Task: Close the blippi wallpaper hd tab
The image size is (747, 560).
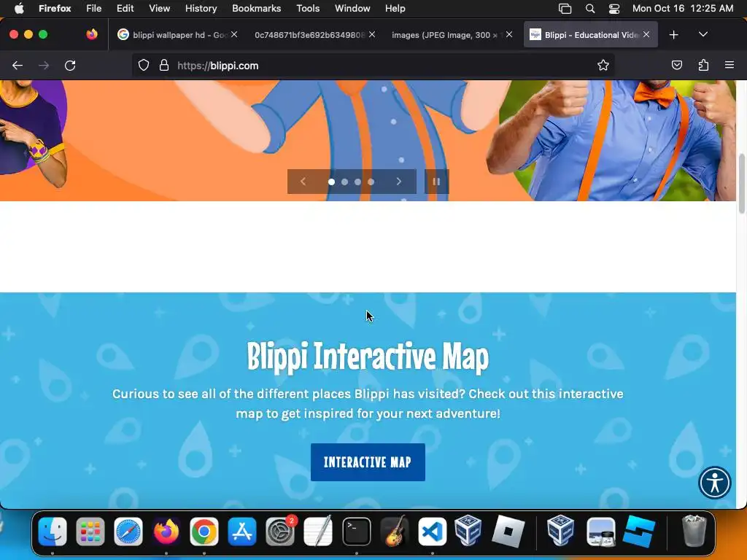Action: click(x=234, y=34)
